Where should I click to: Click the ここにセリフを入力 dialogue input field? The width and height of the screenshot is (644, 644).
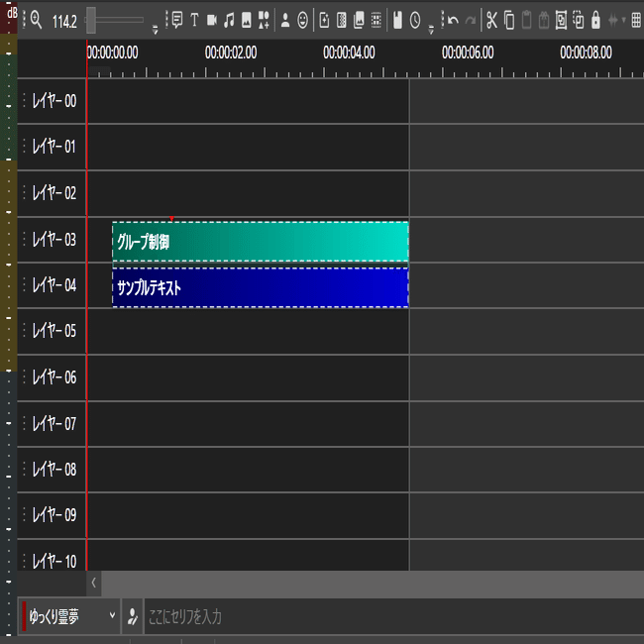(x=393, y=616)
